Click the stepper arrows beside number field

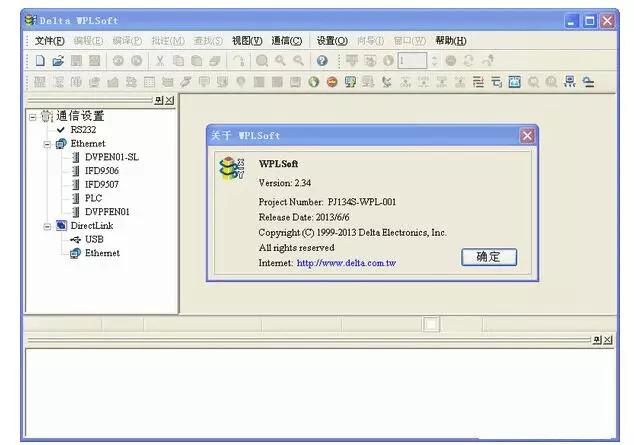tap(434, 61)
